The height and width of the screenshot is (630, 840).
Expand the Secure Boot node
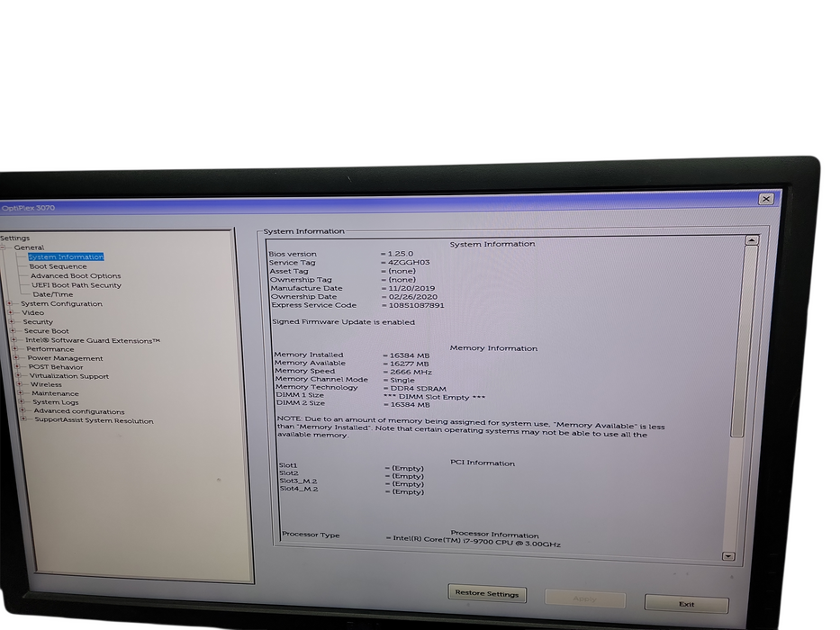(x=13, y=331)
